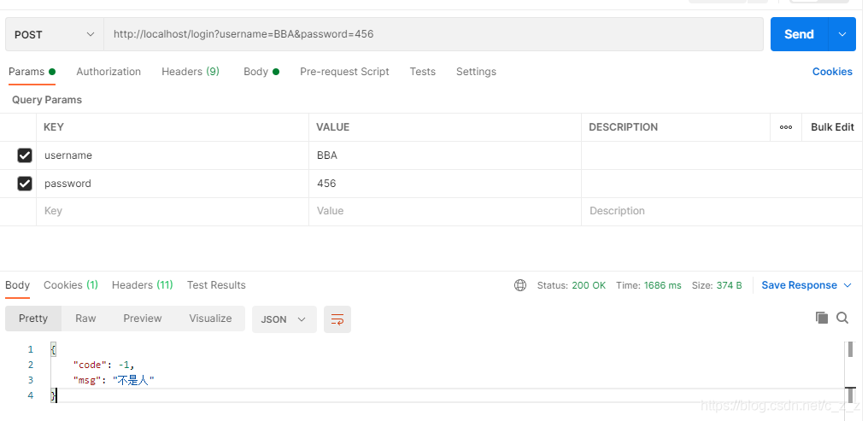Click the Bulk Edit button

832,127
